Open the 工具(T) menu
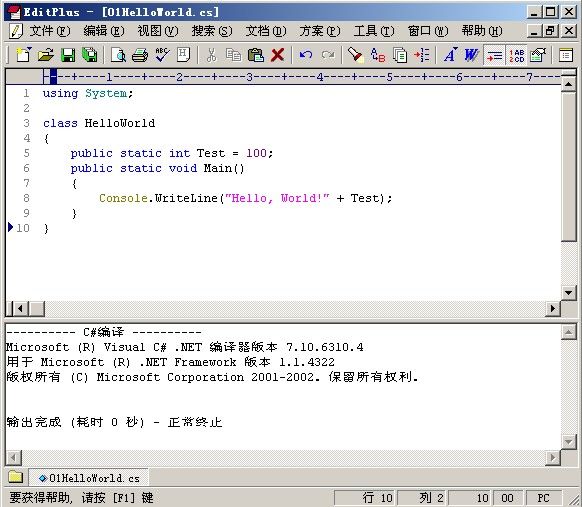Image resolution: width=582 pixels, height=507 pixels. (374, 31)
